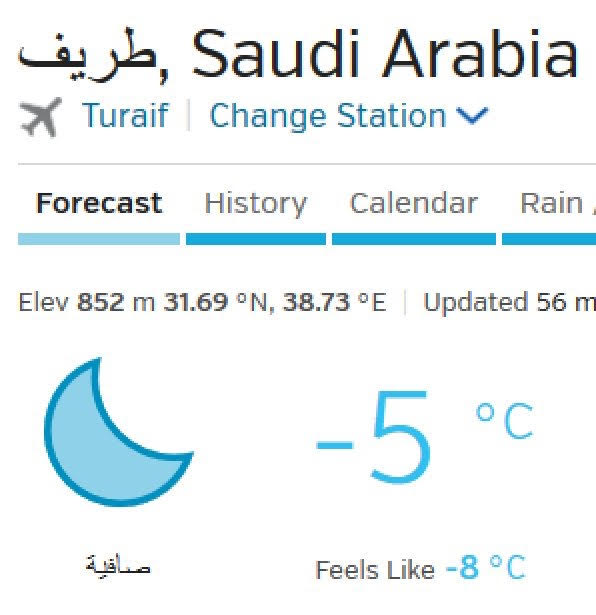The height and width of the screenshot is (615, 596).
Task: Expand the Change Station dropdown
Action: [x=349, y=116]
